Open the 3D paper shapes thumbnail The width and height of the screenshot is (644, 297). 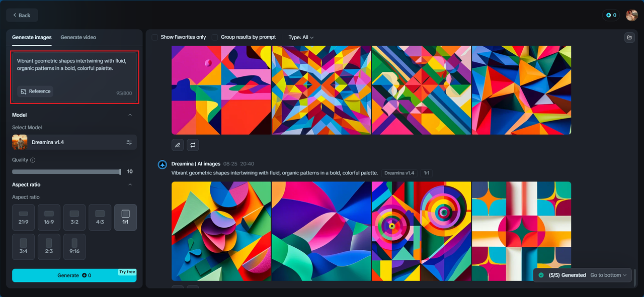click(221, 231)
